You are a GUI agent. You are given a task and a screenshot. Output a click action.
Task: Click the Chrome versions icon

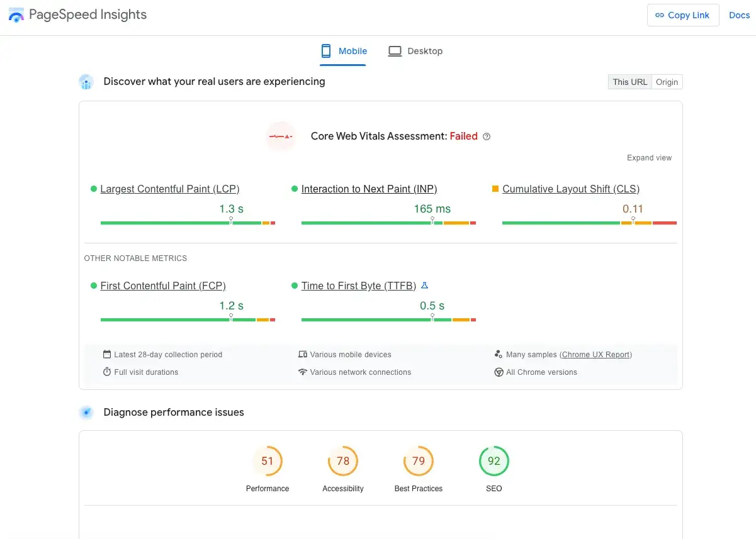[x=499, y=372]
